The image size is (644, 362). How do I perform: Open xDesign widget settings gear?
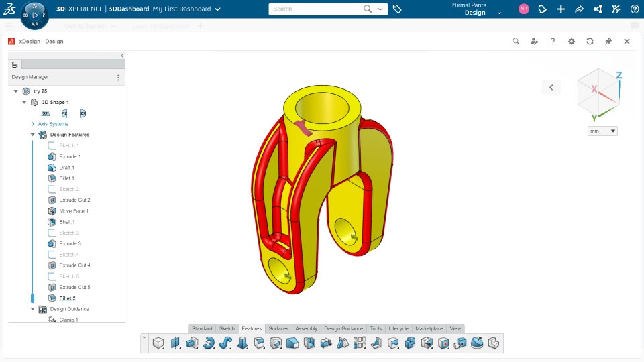pyautogui.click(x=572, y=41)
